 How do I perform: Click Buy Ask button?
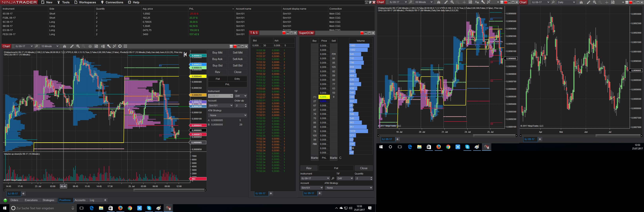[x=218, y=59]
